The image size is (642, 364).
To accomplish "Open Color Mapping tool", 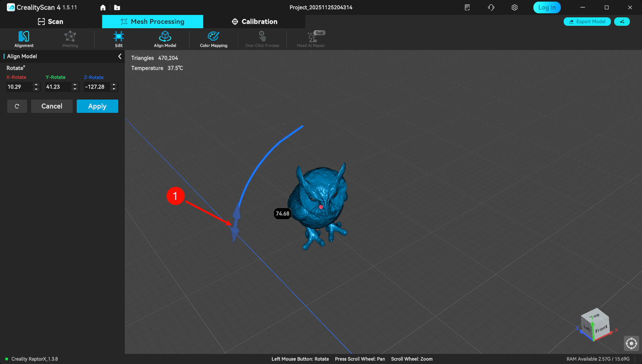I will click(x=213, y=37).
